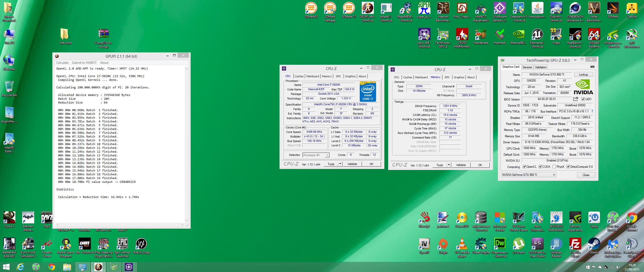The image size is (644, 272).
Task: Switch to Mainboard tab in left CPU-Z window
Action: point(313,76)
